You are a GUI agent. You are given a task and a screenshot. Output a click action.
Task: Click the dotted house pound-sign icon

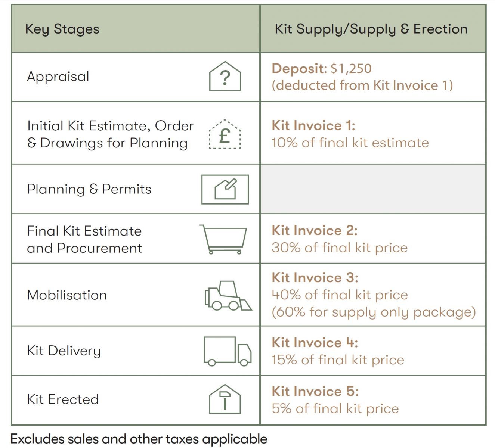[225, 134]
